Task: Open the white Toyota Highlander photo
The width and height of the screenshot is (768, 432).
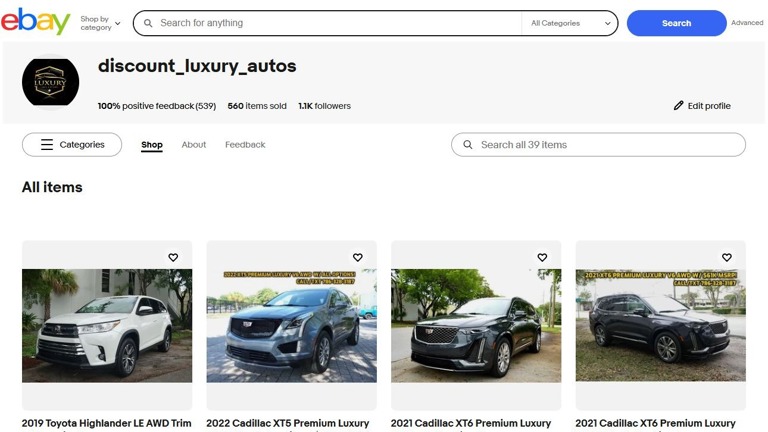Action: point(107,326)
